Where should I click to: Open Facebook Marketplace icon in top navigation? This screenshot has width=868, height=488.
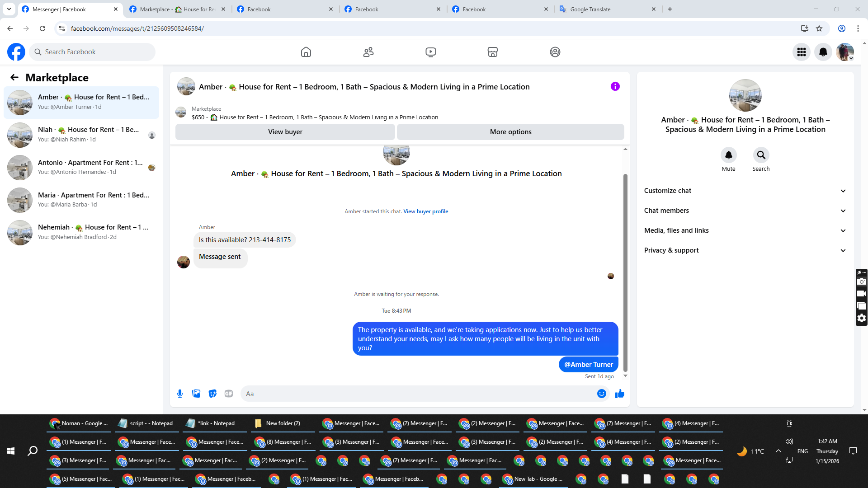point(492,52)
